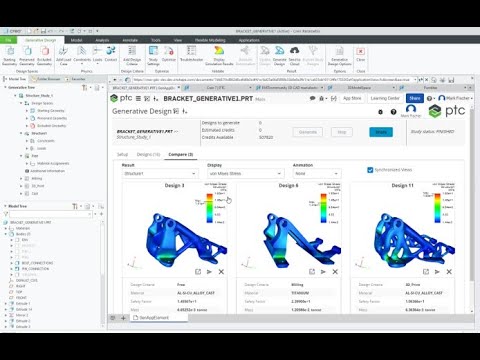Collapse the Bodies node in Model Tree
This screenshot has height=360, width=480.
pyautogui.click(x=5, y=234)
